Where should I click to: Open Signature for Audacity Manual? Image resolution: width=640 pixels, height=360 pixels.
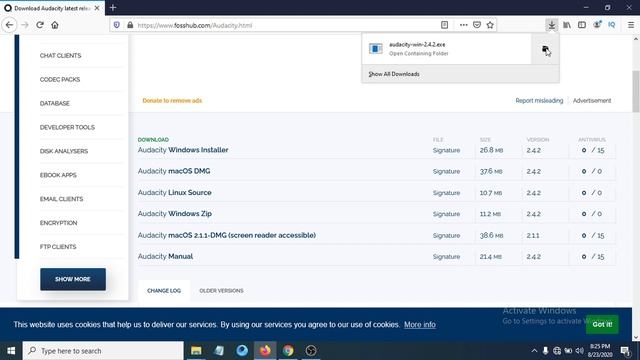[x=446, y=257]
